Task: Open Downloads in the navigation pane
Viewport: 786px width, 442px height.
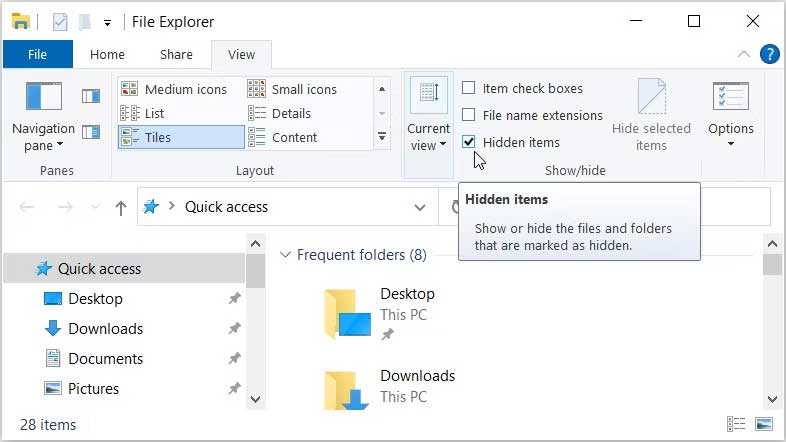Action: coord(105,329)
